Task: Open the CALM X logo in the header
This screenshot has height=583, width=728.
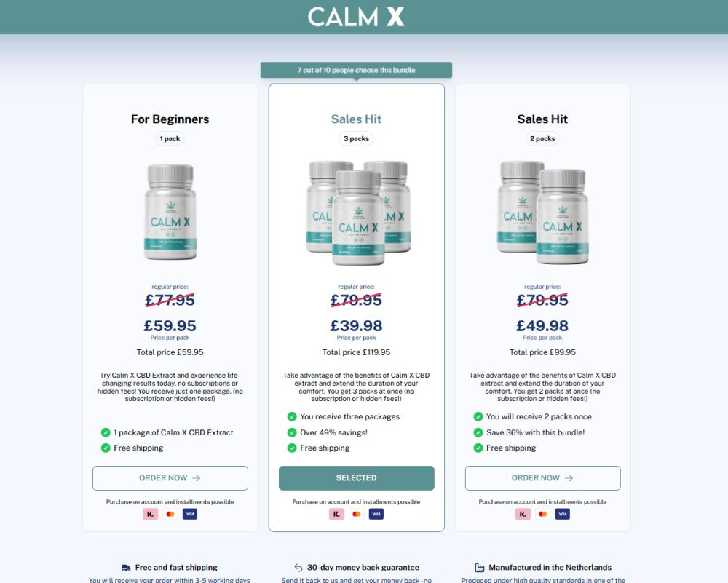Action: point(356,17)
